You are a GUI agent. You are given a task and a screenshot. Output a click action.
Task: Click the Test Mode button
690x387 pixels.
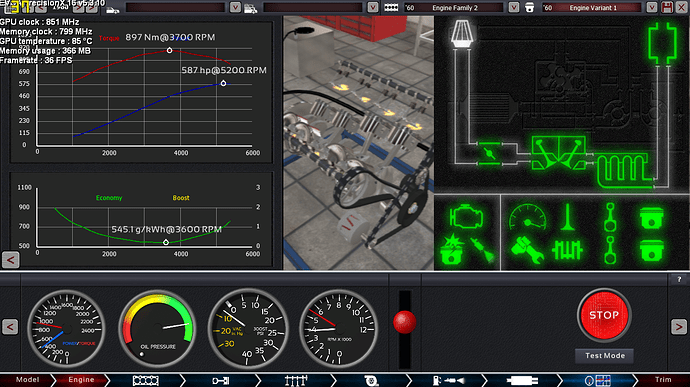click(x=605, y=356)
